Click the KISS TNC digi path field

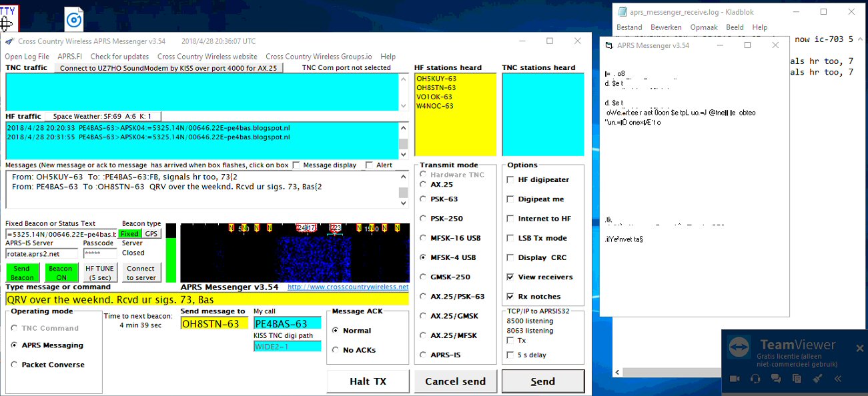287,347
